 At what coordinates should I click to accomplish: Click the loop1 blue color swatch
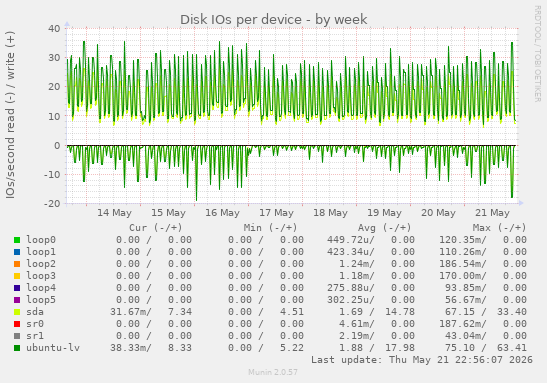click(x=17, y=252)
